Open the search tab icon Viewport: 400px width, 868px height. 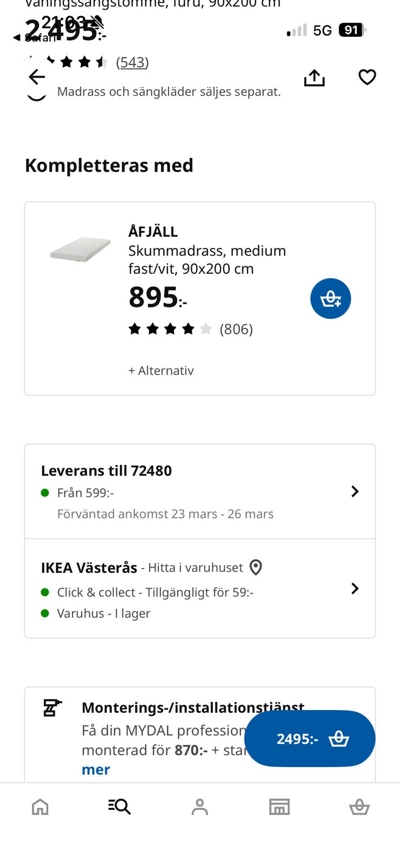point(119,807)
